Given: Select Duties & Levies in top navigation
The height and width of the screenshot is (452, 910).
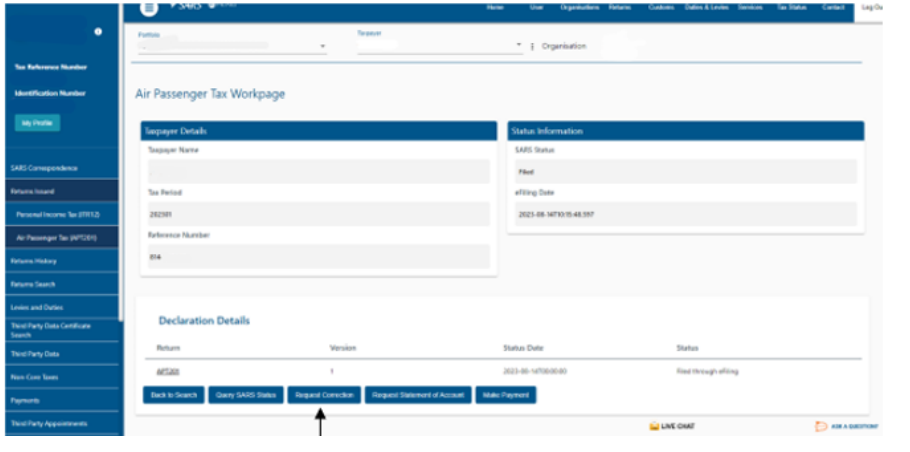Looking at the screenshot, I should (706, 8).
